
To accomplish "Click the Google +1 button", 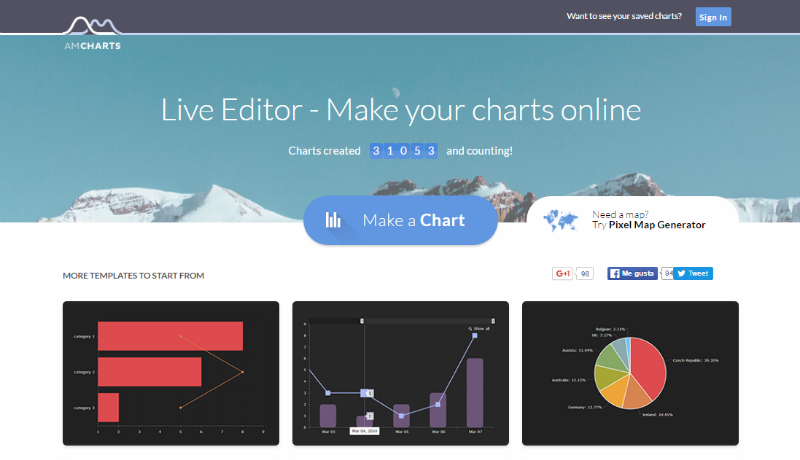I will click(x=563, y=273).
